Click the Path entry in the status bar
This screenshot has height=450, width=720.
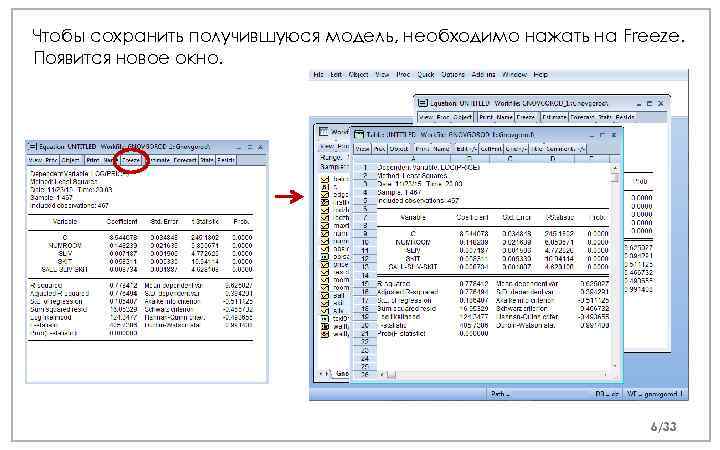pos(500,394)
